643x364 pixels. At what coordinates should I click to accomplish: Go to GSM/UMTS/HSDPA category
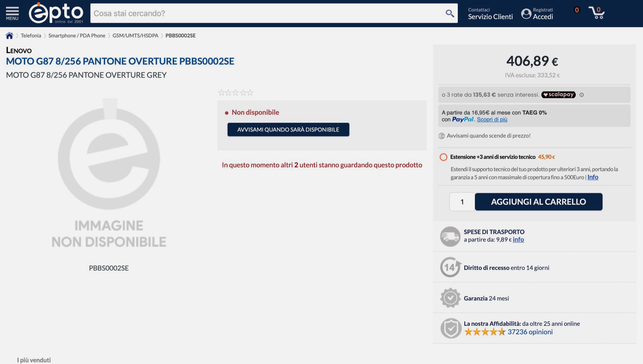click(x=135, y=36)
